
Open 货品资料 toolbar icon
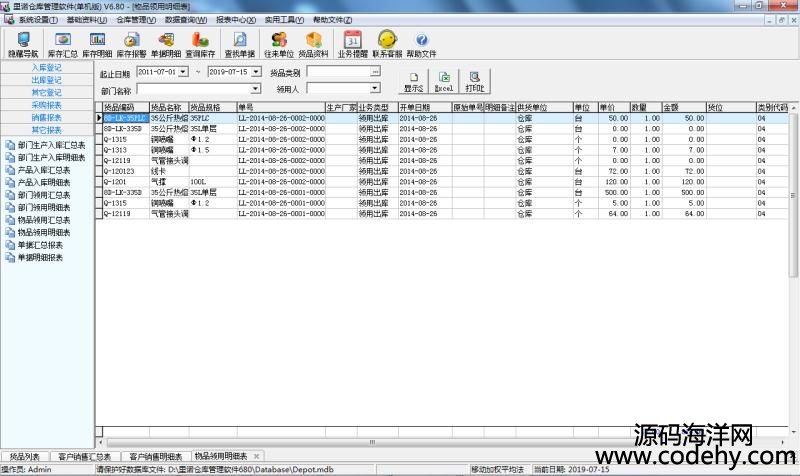(x=313, y=44)
